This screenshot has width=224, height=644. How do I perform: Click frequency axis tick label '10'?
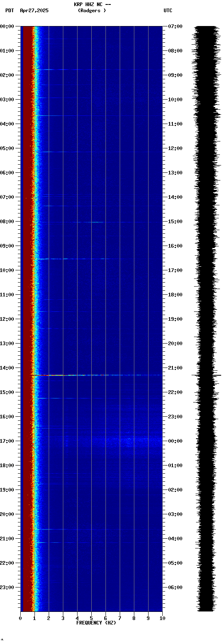point(162,618)
